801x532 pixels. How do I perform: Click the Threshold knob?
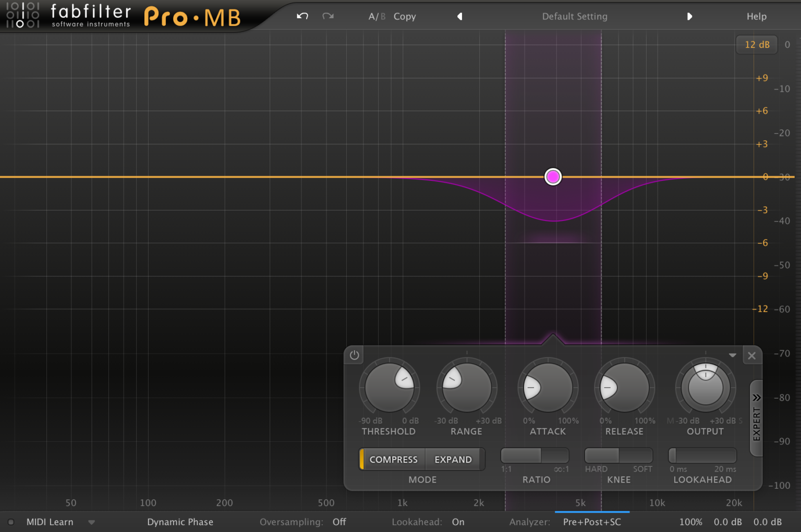coord(389,388)
